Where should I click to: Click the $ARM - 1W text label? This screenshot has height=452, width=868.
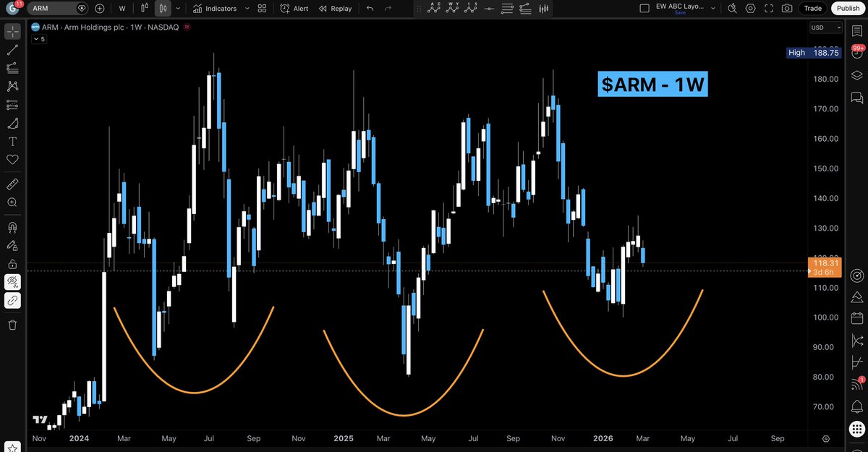[653, 85]
